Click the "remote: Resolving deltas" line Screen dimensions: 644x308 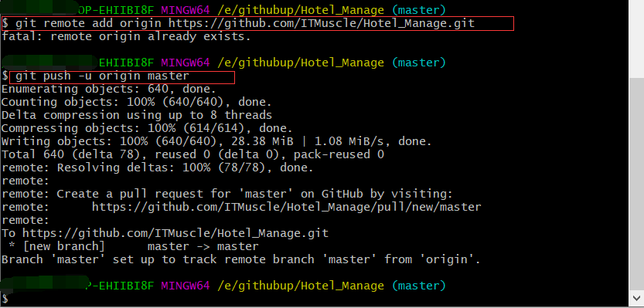157,168
